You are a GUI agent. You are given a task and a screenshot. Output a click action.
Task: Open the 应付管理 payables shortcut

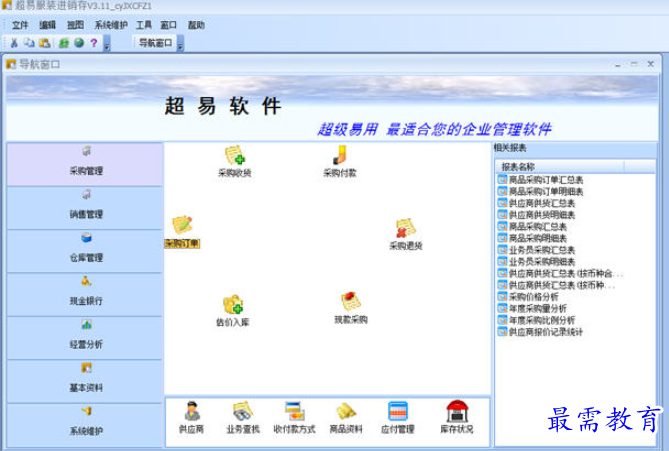click(398, 417)
